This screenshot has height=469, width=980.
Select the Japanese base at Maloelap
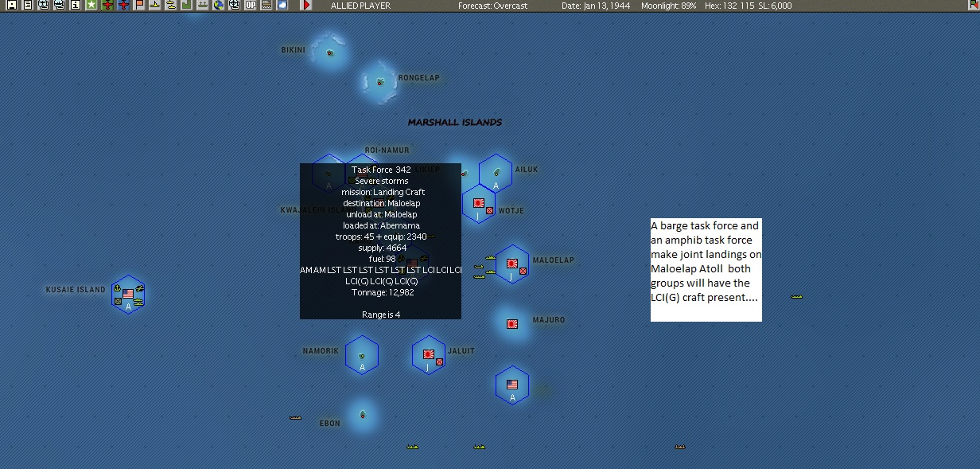(x=512, y=264)
